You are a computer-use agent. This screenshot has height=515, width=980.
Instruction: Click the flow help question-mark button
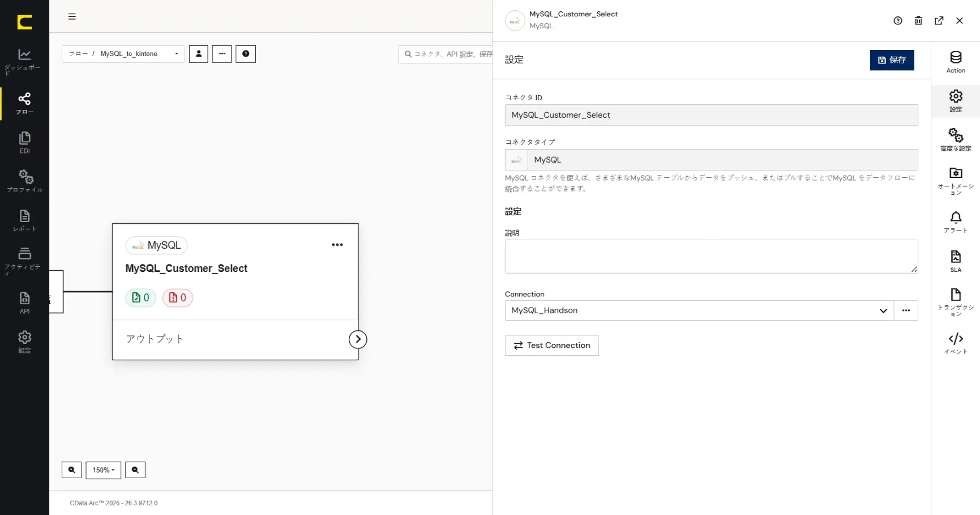coord(246,54)
